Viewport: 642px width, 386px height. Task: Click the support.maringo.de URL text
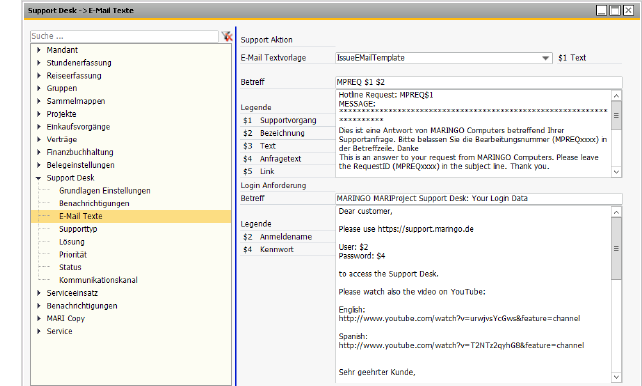(x=425, y=229)
